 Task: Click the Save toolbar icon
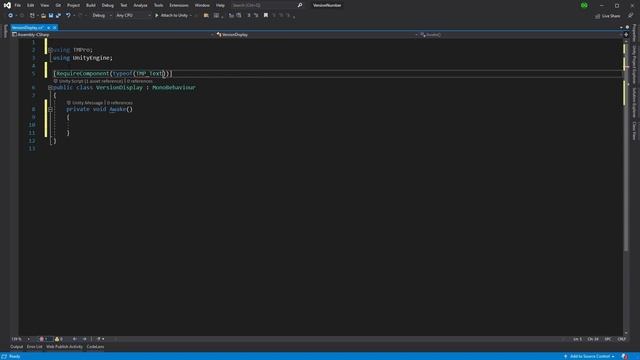click(x=51, y=16)
